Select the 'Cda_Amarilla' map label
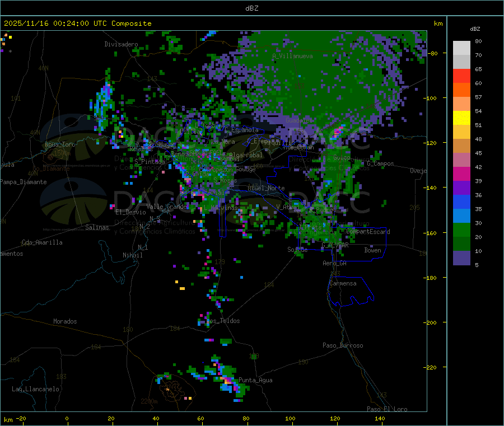 [42, 242]
